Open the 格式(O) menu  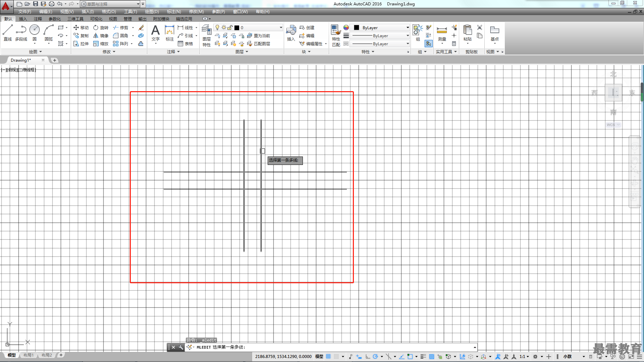click(x=109, y=12)
